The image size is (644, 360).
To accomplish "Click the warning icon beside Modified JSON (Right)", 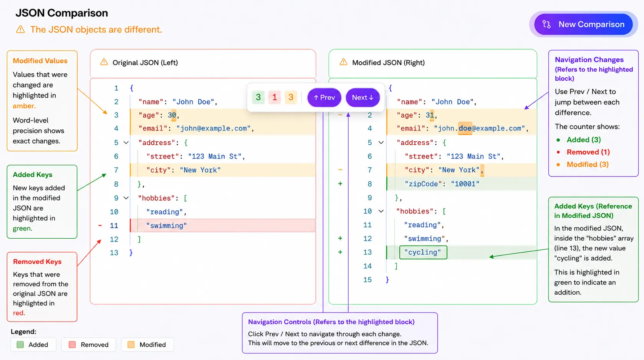I will point(344,62).
